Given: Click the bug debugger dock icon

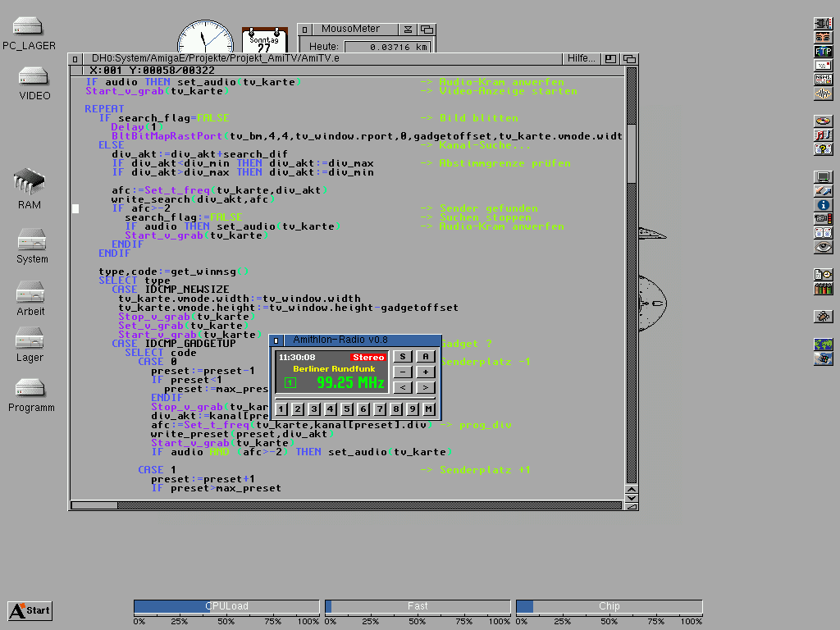Looking at the screenshot, I should coord(823,316).
